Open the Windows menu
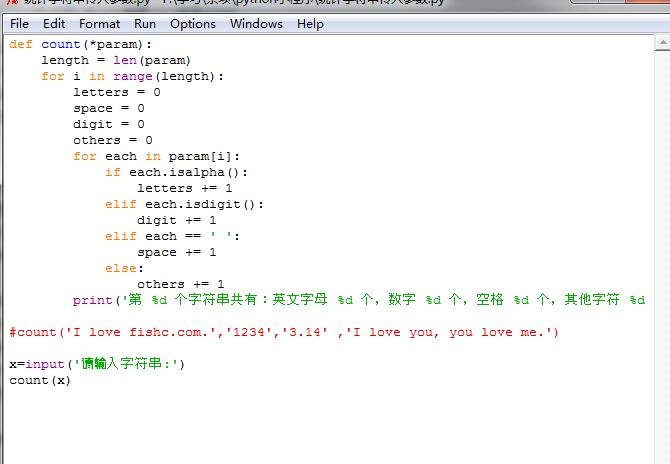This screenshot has height=464, width=670. 256,23
